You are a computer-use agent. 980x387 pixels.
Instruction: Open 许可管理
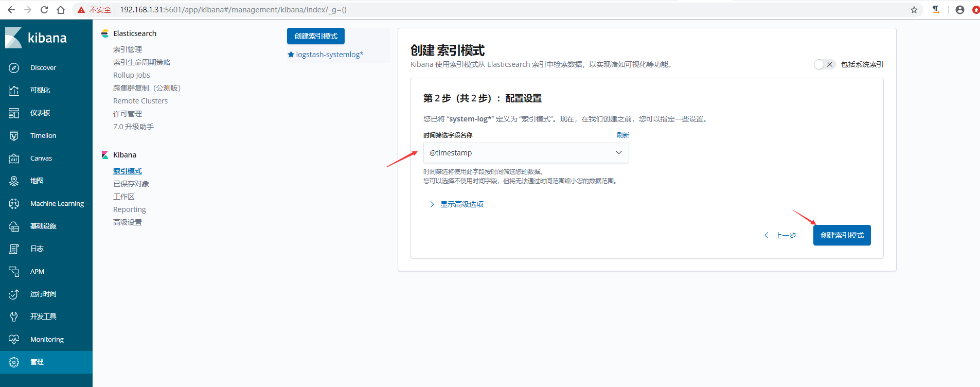(x=128, y=114)
